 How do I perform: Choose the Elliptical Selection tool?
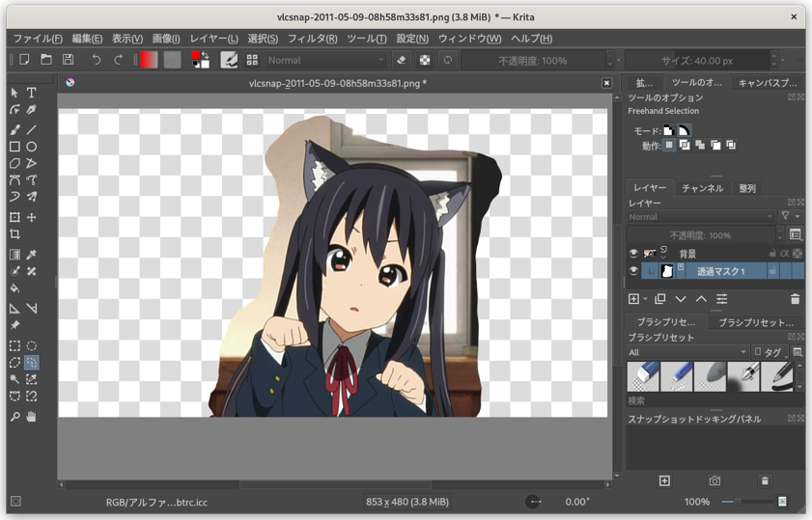(x=32, y=345)
